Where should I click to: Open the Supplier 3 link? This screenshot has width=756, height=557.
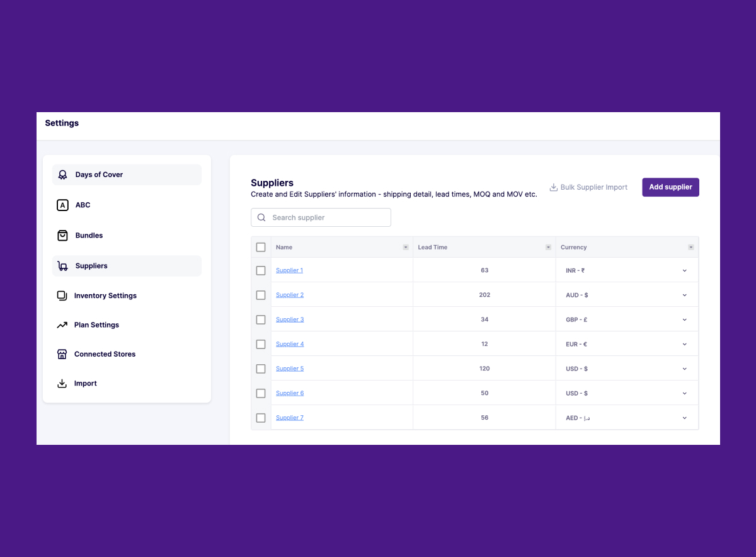pos(290,319)
